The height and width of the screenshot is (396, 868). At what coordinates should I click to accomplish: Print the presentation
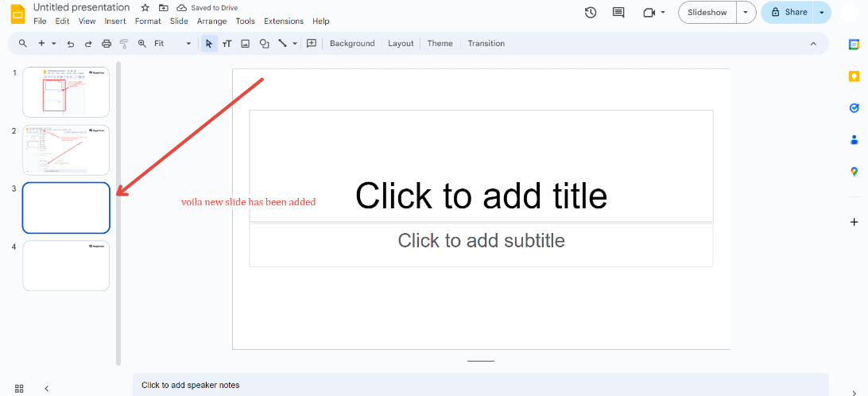coord(107,43)
